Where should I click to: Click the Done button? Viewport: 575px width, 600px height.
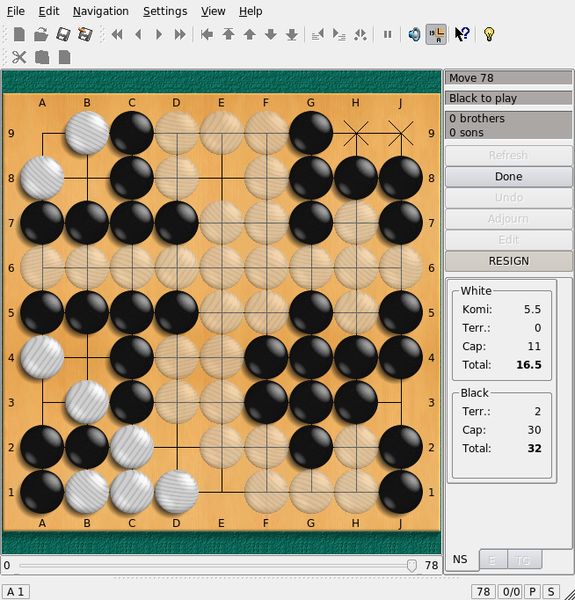(x=508, y=176)
